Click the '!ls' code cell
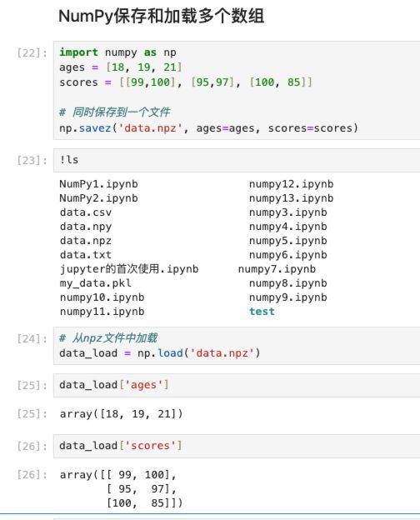Screen dimensions: 420x520 [x=237, y=160]
